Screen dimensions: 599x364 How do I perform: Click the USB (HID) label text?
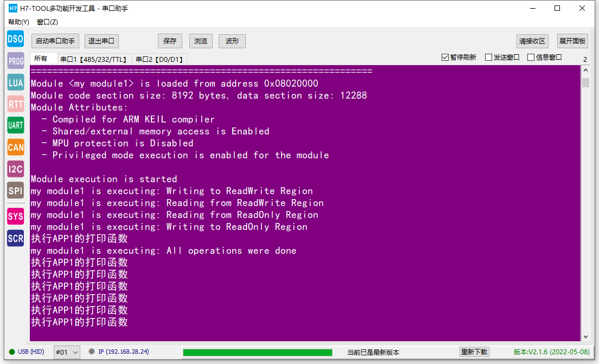31,352
